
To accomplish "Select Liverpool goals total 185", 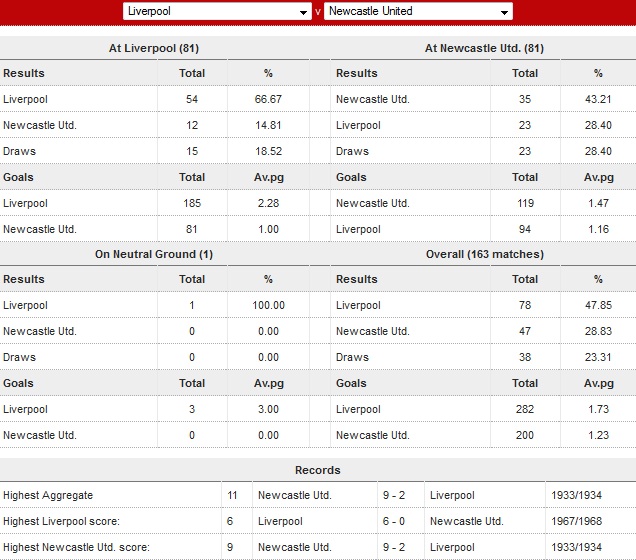I will pos(192,203).
